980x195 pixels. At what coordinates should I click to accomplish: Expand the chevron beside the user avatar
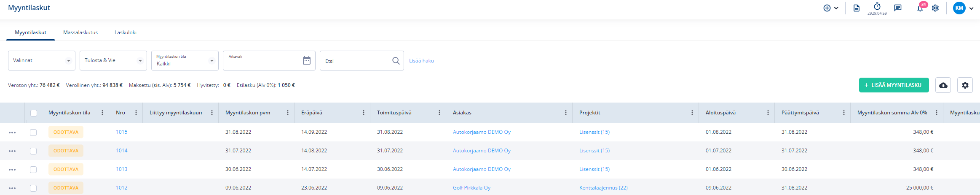(x=971, y=8)
